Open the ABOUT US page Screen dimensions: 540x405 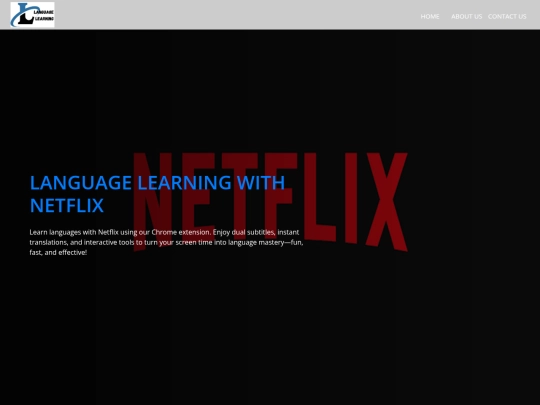click(467, 17)
